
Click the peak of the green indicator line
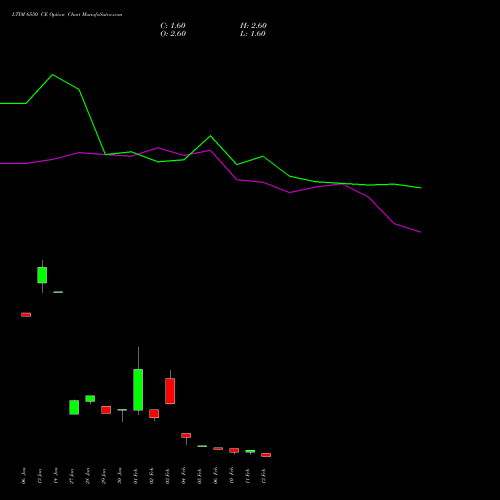[53, 75]
